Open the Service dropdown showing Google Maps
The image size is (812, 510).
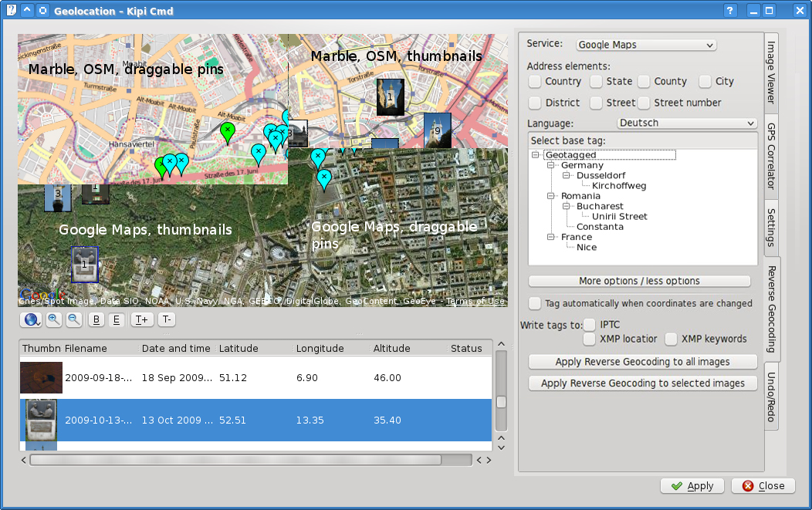click(646, 46)
